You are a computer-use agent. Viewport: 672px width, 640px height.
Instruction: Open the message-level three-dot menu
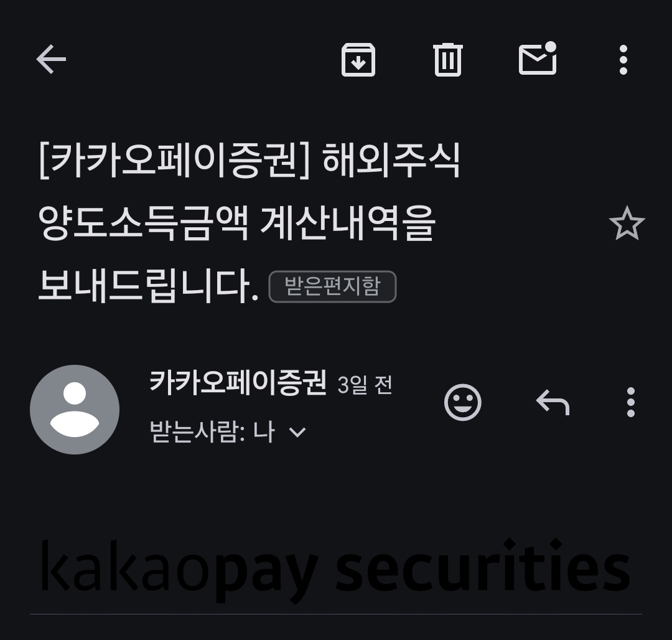(631, 402)
